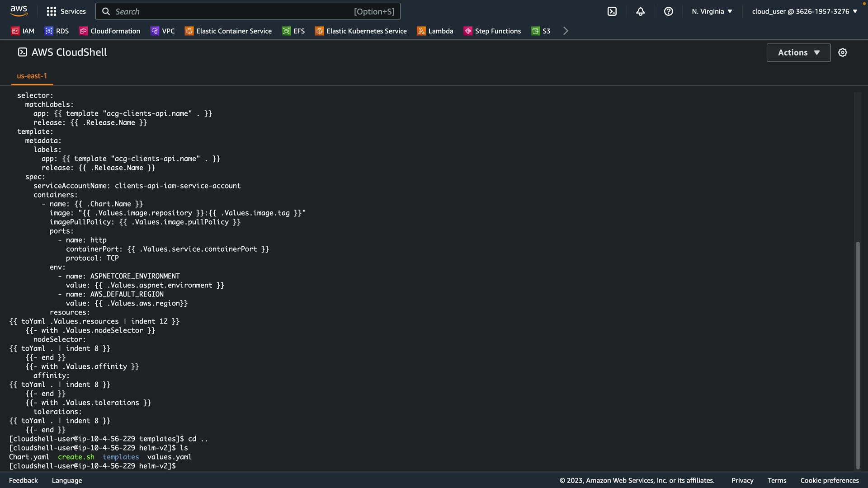868x488 pixels.
Task: Click the terminal vertical scrollbar thumb
Action: [x=858, y=355]
